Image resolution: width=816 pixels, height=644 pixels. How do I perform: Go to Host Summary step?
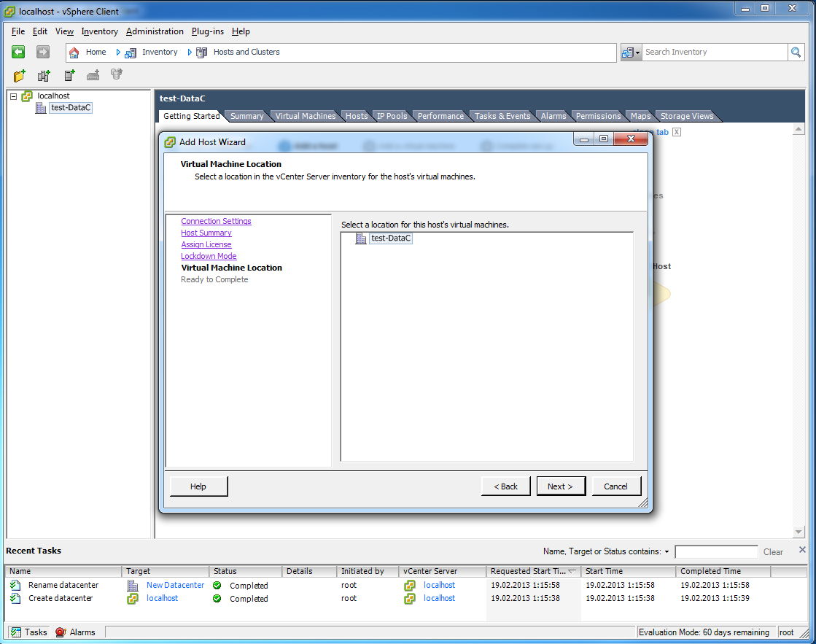pos(206,233)
